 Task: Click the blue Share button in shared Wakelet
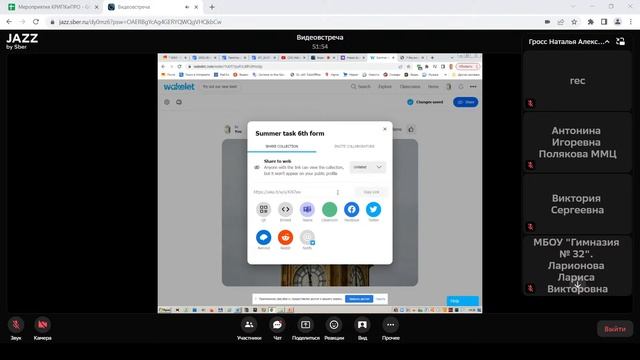pos(465,102)
